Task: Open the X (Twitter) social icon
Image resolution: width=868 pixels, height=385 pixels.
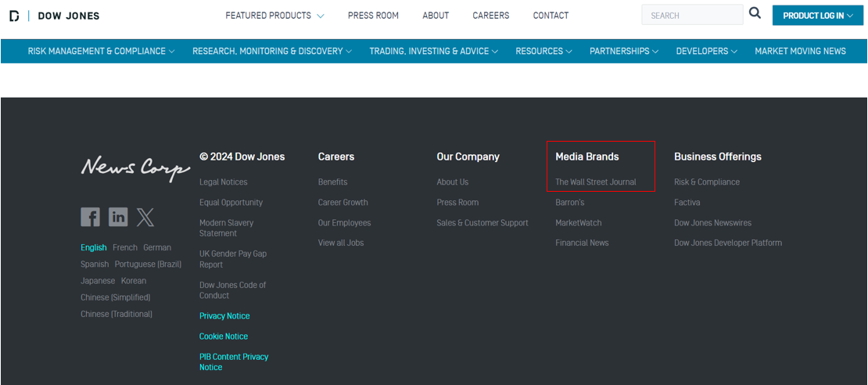Action: [145, 217]
